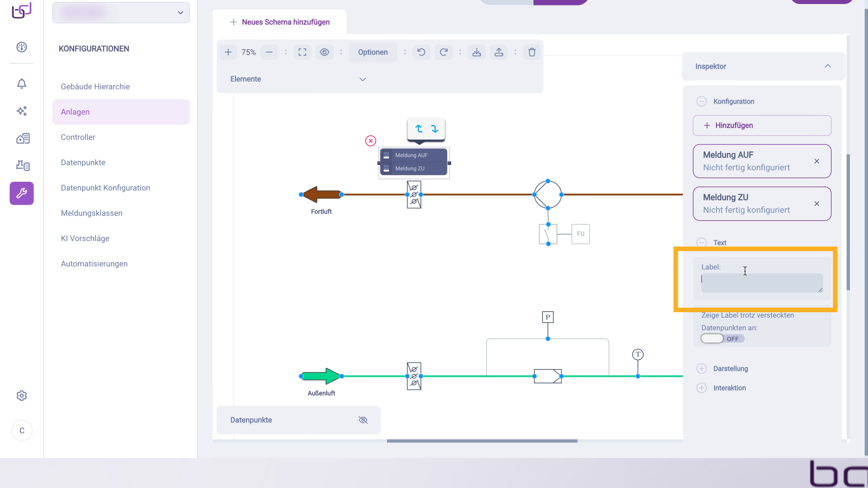Zoom in with the plus icon
The height and width of the screenshot is (488, 868).
228,52
